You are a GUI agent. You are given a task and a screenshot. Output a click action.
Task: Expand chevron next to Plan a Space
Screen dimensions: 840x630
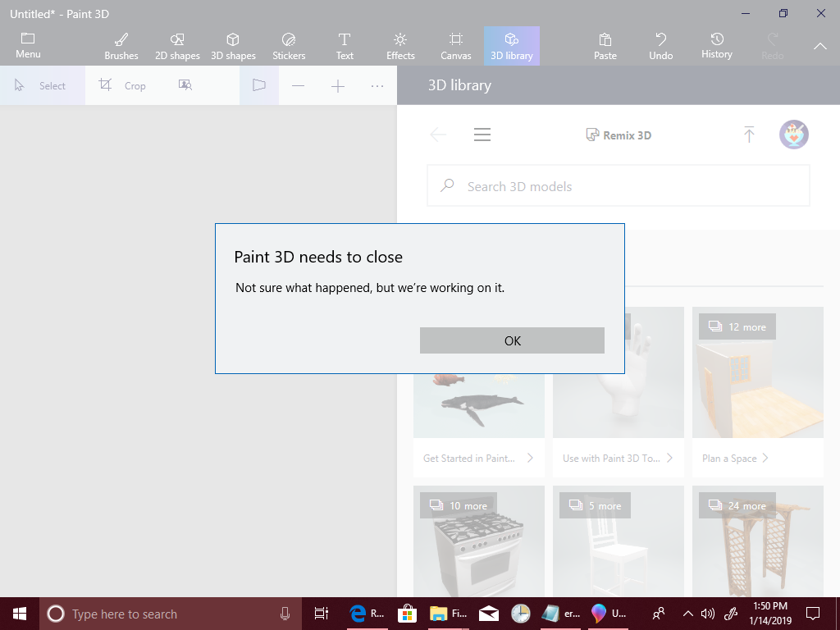tap(765, 458)
